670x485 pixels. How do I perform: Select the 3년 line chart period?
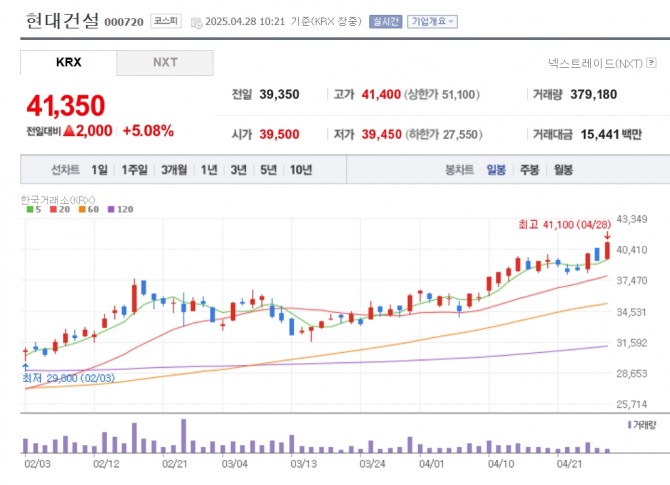[238, 170]
